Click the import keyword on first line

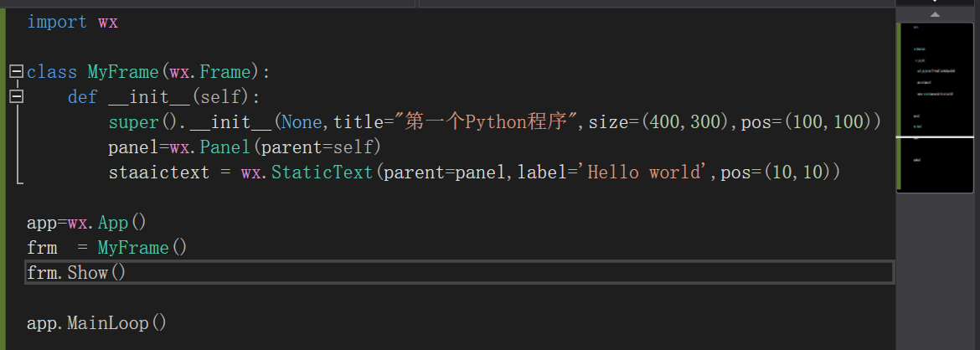click(x=56, y=23)
